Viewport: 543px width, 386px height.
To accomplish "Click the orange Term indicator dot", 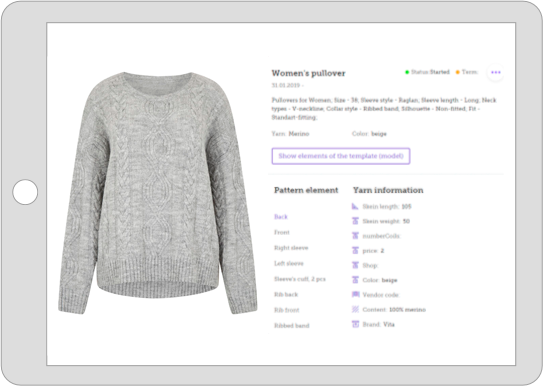I will [457, 72].
